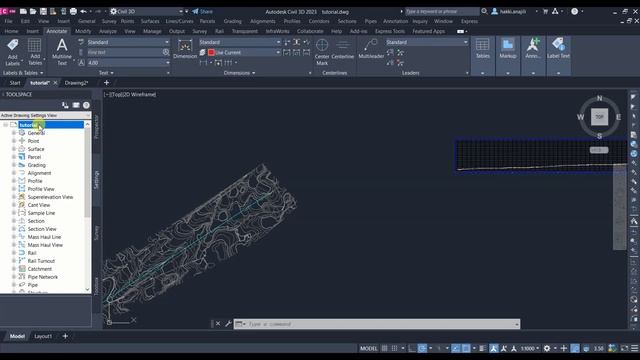Screen dimensions: 640x360
Task: Open annotation scale 1:1000 selector
Action: [x=530, y=348]
